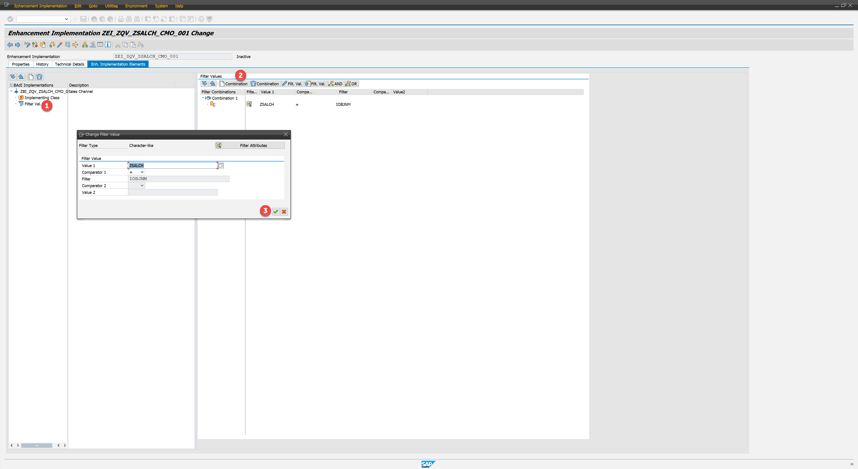The height and width of the screenshot is (469, 858).
Task: Click the delete Filter Val. button
Action: (315, 84)
